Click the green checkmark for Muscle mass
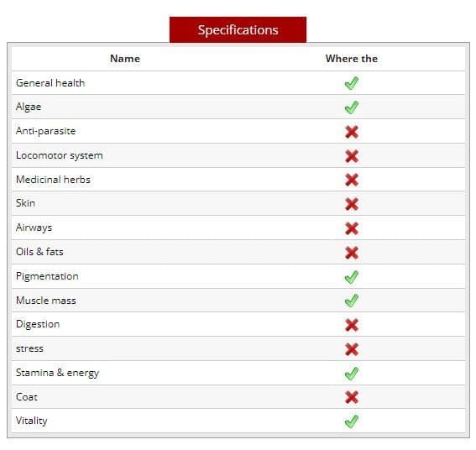The image size is (476, 450). (x=352, y=301)
